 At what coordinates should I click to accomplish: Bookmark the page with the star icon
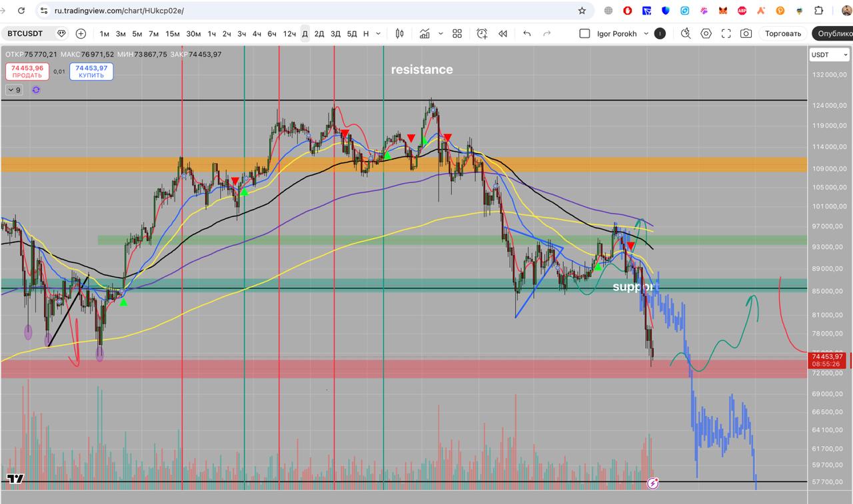[x=582, y=11]
